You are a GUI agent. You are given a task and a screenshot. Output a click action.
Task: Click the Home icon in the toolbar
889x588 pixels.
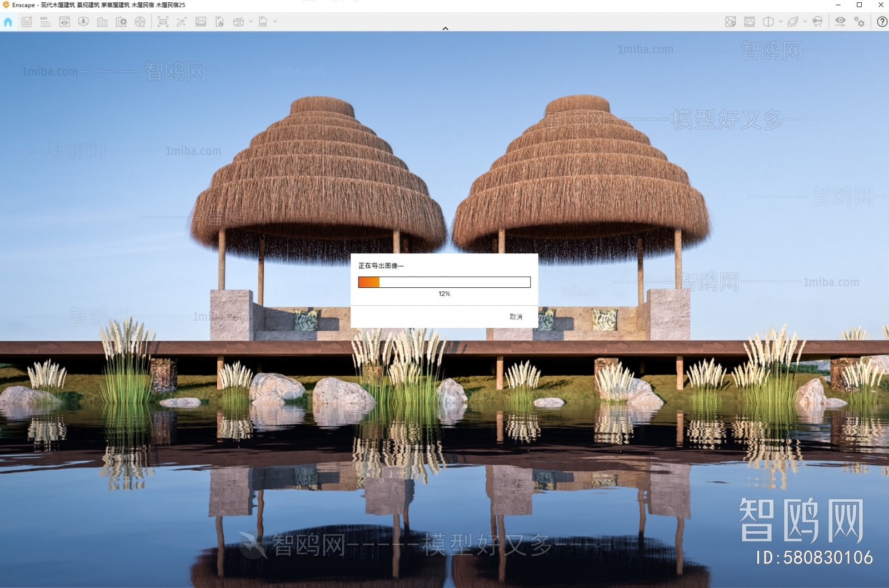coord(8,22)
